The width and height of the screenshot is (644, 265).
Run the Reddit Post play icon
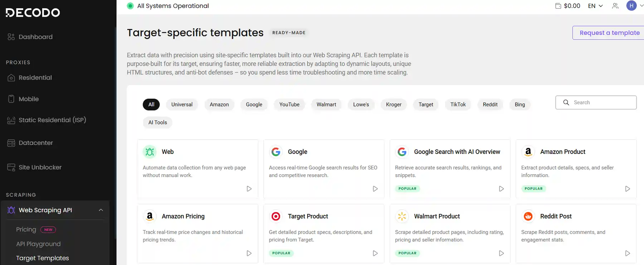click(x=628, y=253)
